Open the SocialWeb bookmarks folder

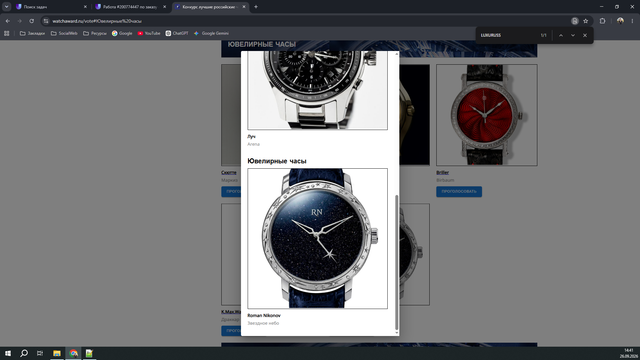(x=64, y=33)
